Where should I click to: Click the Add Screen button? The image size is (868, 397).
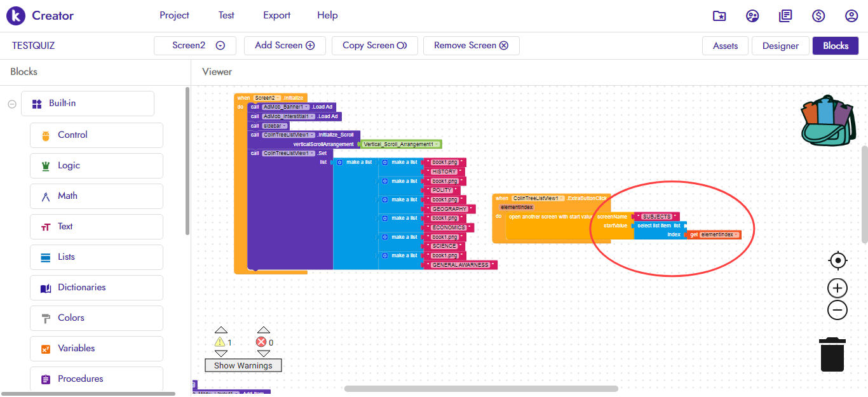pos(285,46)
